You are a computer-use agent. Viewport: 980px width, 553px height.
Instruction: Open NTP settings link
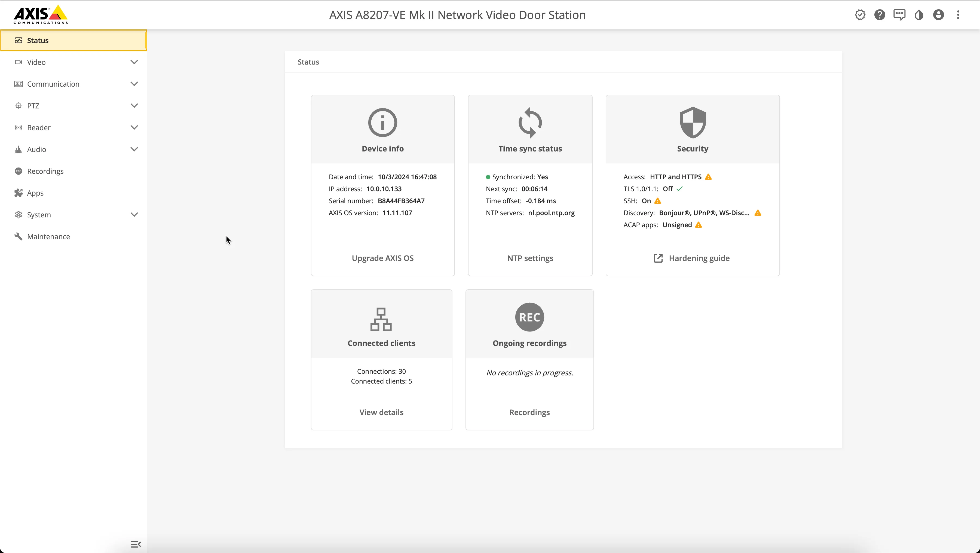coord(530,258)
